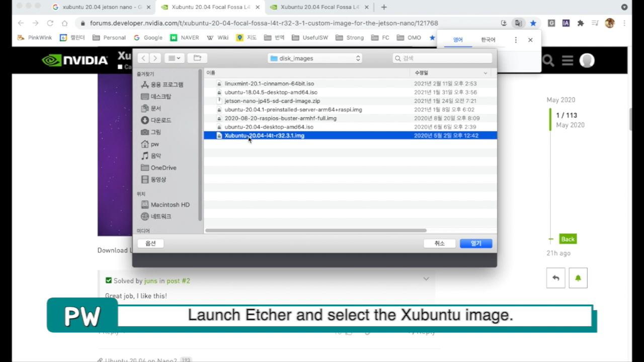This screenshot has height=362, width=644.
Task: Open OneDrive in the sidebar
Action: tap(158, 167)
